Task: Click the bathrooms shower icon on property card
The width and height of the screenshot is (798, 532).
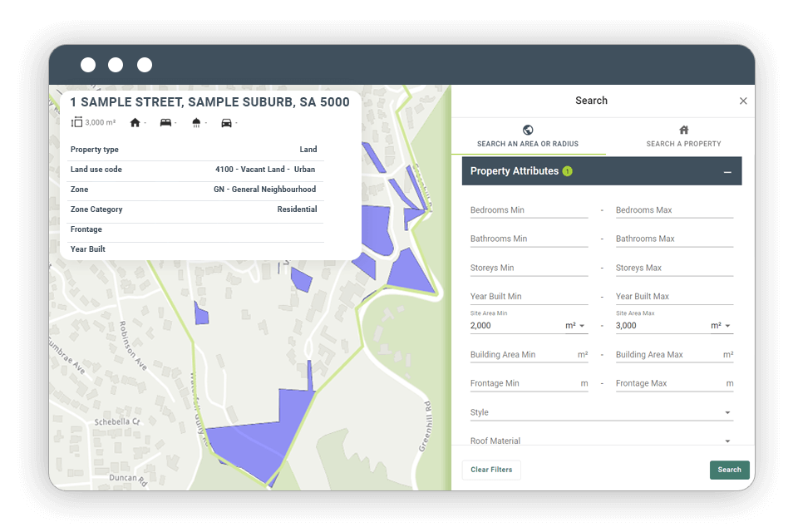Action: point(197,121)
